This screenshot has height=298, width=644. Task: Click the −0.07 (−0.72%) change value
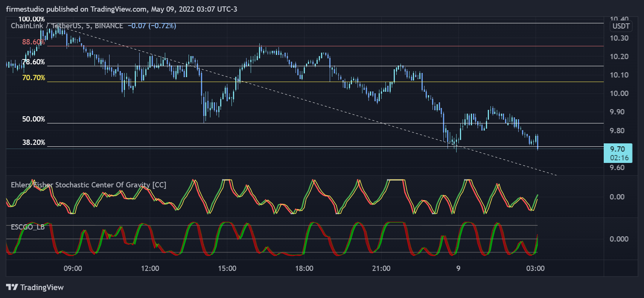pos(152,26)
